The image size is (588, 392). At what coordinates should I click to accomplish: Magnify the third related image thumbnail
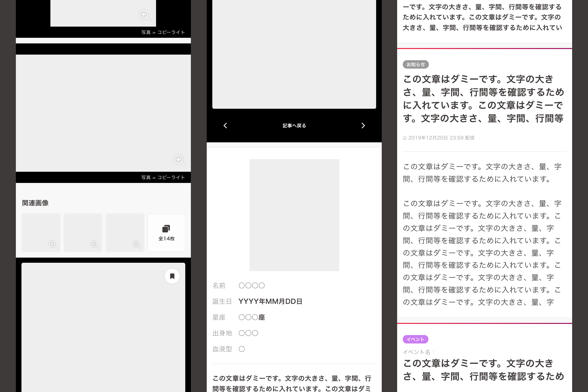[x=136, y=245]
